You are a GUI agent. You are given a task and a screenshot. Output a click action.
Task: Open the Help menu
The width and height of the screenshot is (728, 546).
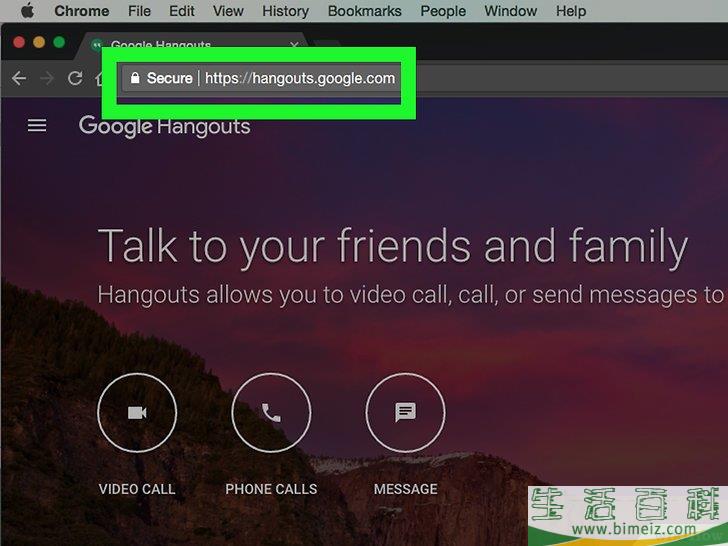point(571,11)
